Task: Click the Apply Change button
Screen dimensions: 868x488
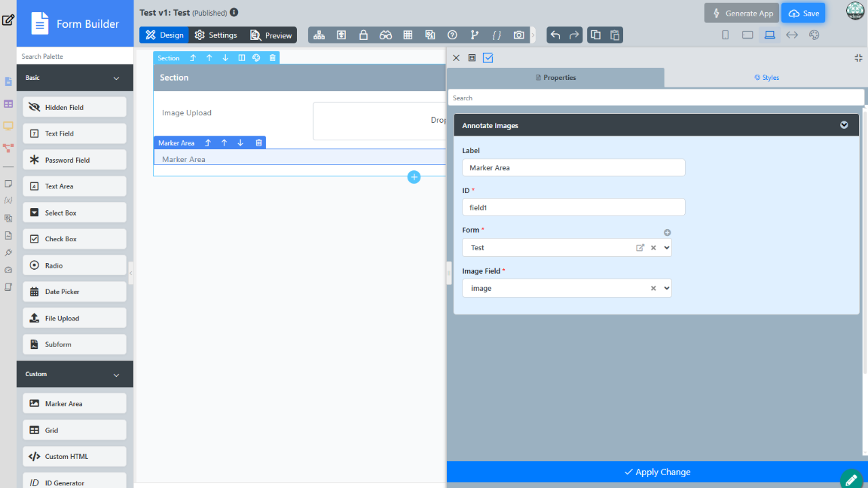Action: pyautogui.click(x=656, y=472)
